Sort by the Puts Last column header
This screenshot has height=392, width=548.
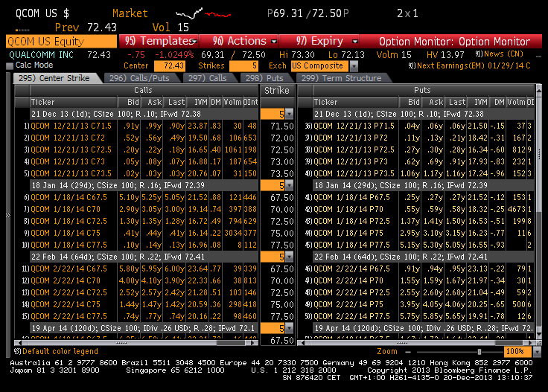456,102
